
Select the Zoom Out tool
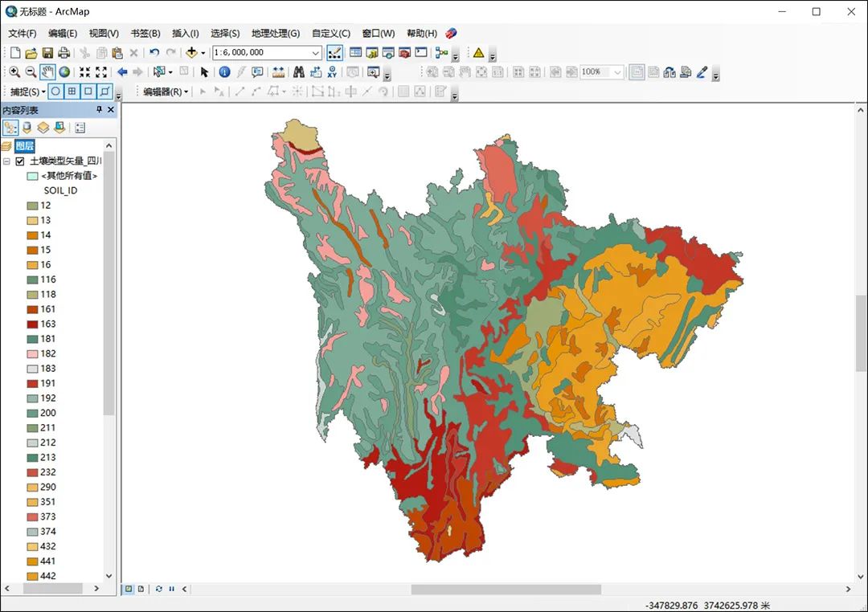click(x=31, y=72)
